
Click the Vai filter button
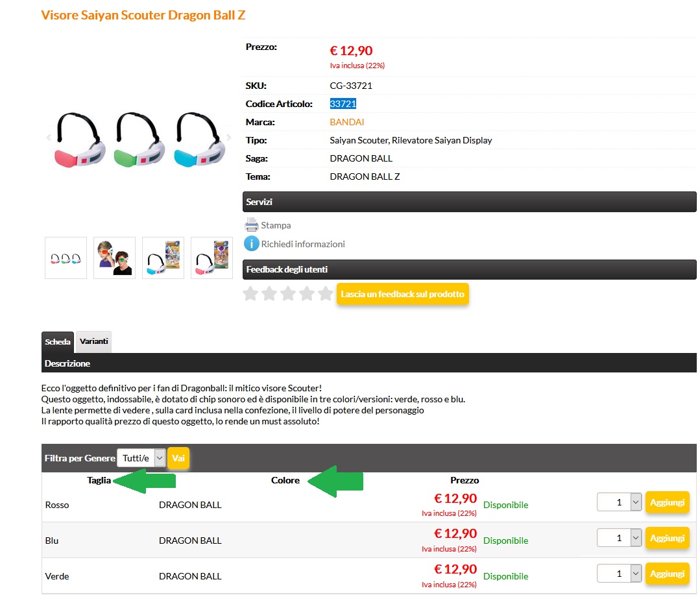[178, 458]
